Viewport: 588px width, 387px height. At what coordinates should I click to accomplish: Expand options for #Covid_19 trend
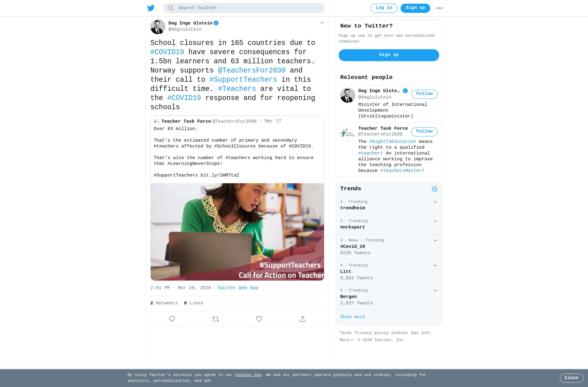(x=435, y=240)
